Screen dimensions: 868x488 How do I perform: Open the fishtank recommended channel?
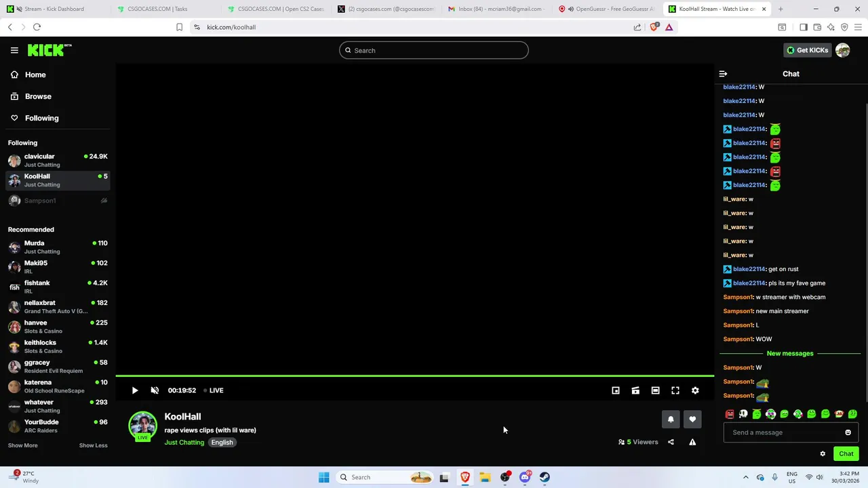(x=58, y=287)
